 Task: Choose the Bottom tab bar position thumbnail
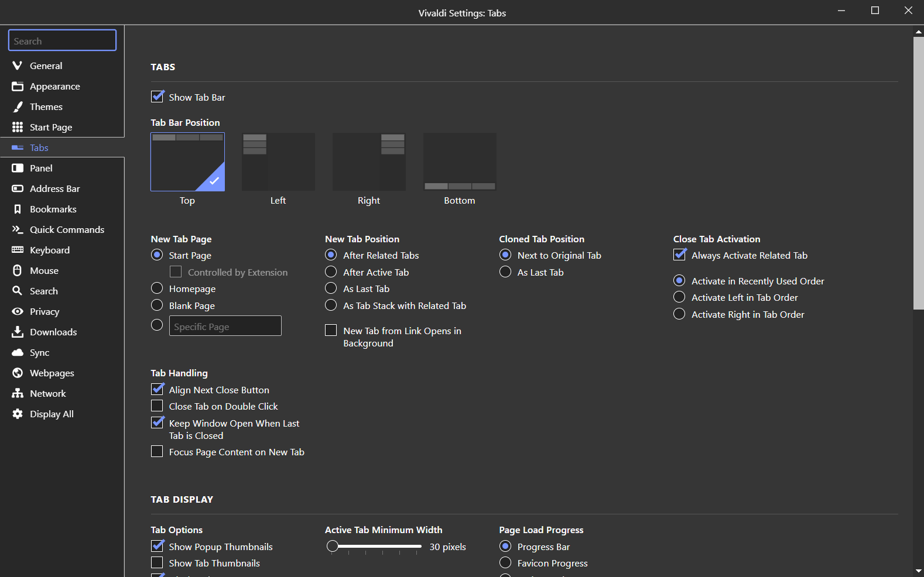point(460,162)
